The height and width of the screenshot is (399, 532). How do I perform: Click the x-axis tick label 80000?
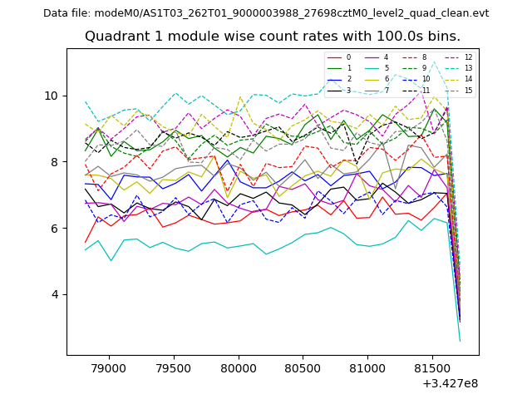tap(239, 367)
